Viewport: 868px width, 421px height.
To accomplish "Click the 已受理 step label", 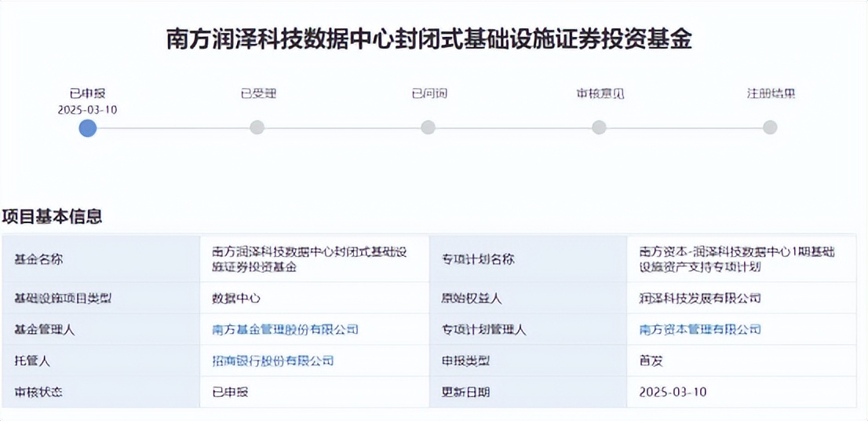I will click(x=258, y=93).
